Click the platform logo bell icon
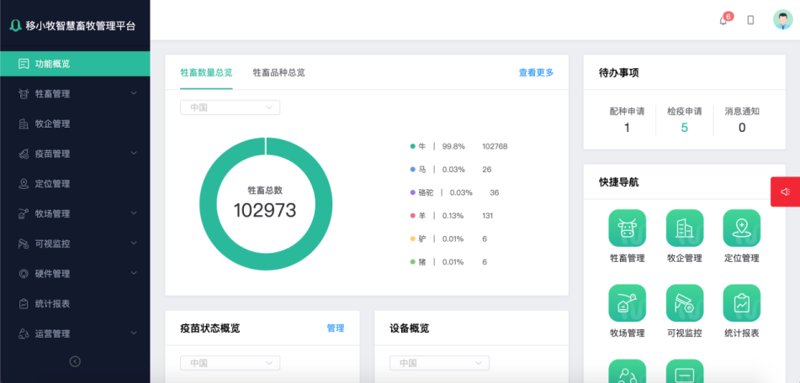The height and width of the screenshot is (383, 800). 16,26
